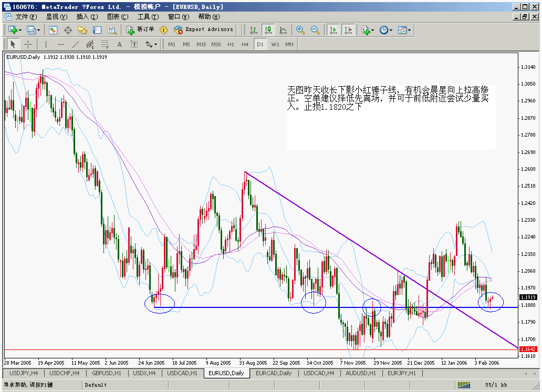Viewport: 542px width, 392px height.
Task: Switch to GBPUSD,H1 chart tab
Action: [x=107, y=373]
